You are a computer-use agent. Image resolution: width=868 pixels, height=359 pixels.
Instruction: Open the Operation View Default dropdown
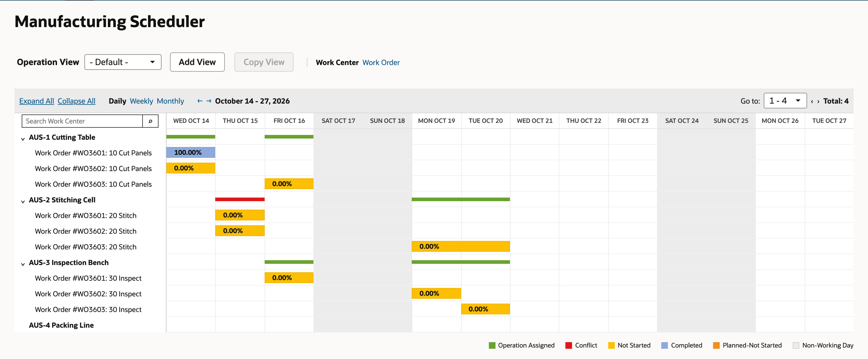(123, 62)
